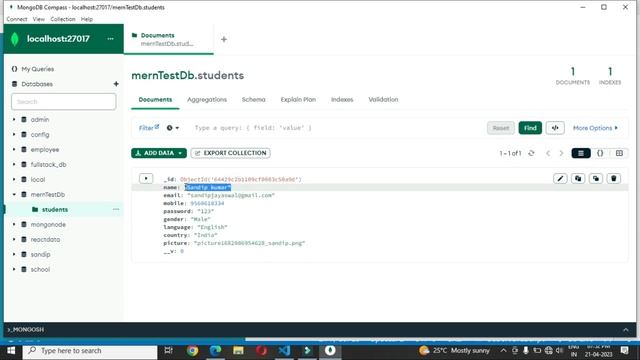Expand More Options
640x360 pixels.
[x=595, y=128]
